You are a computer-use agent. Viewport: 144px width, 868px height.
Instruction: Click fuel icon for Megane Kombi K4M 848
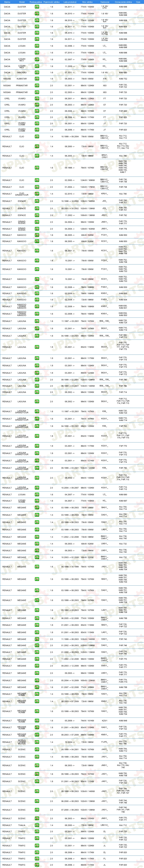click(x=37, y=721)
